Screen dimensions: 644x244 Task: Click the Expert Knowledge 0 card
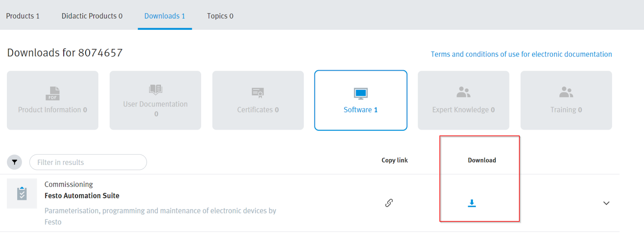(x=464, y=100)
